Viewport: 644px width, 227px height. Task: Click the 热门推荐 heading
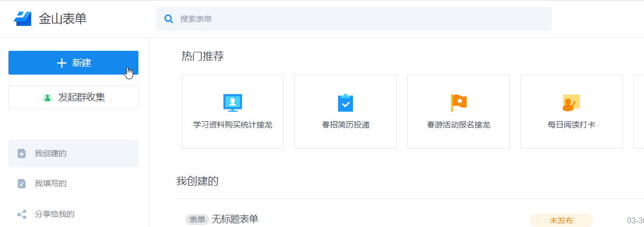click(203, 56)
